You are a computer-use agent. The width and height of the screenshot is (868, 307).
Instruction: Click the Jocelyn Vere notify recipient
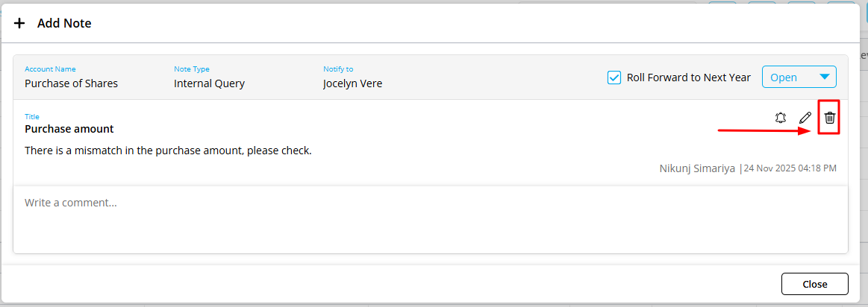click(352, 83)
